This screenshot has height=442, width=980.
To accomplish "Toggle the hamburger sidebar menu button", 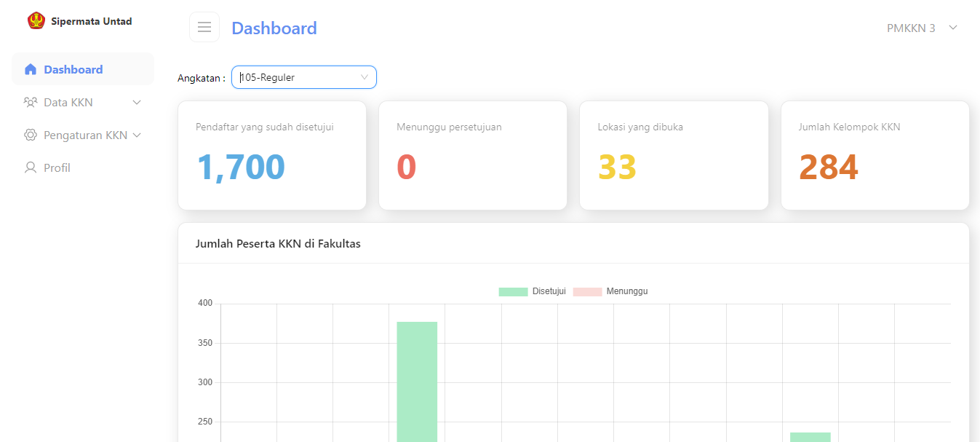I will pos(204,28).
